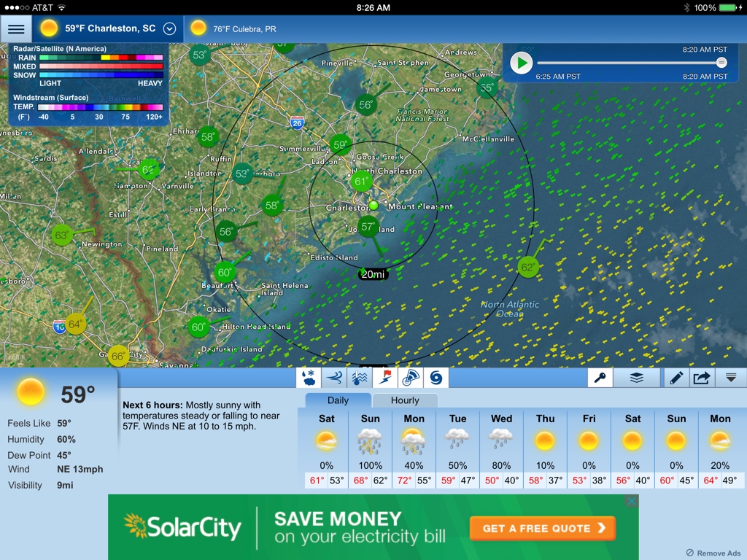
Task: Tap the pencil edit icon
Action: pos(676,378)
